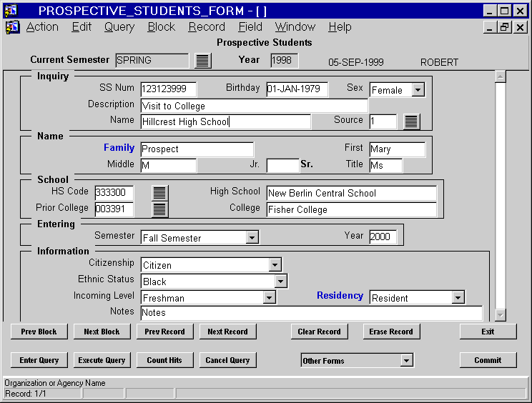Click the current Year field 1998
Image resolution: width=532 pixels, height=403 pixels.
click(x=285, y=61)
